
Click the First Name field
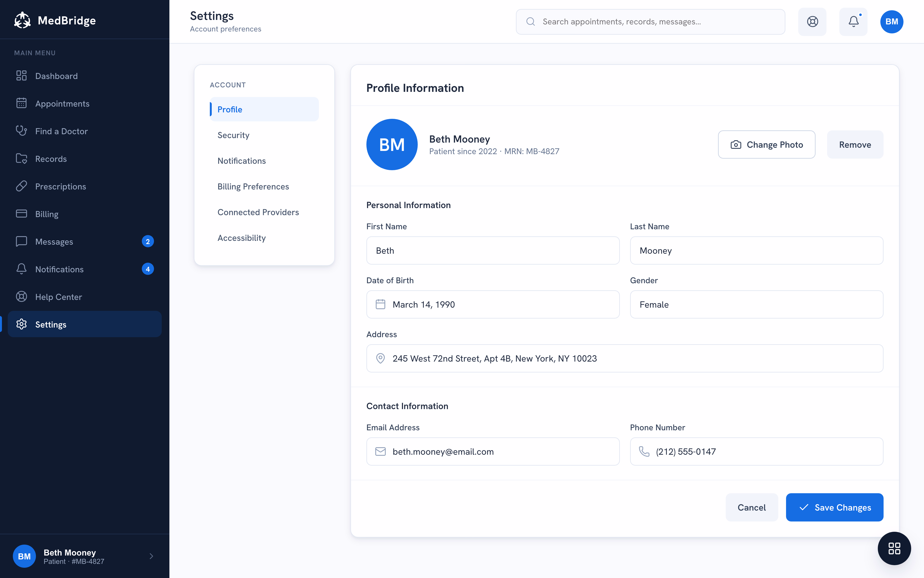pyautogui.click(x=493, y=250)
